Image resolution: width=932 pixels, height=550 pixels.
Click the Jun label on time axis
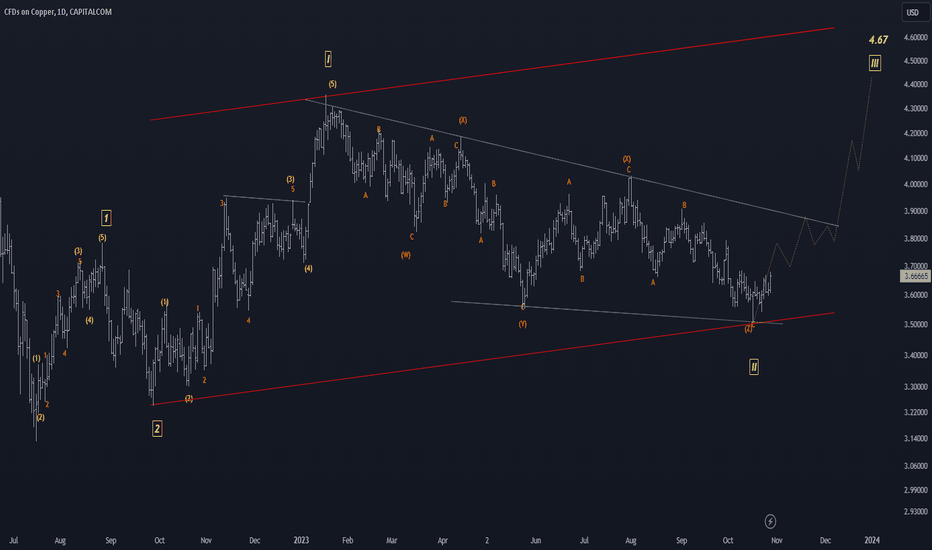(536, 540)
